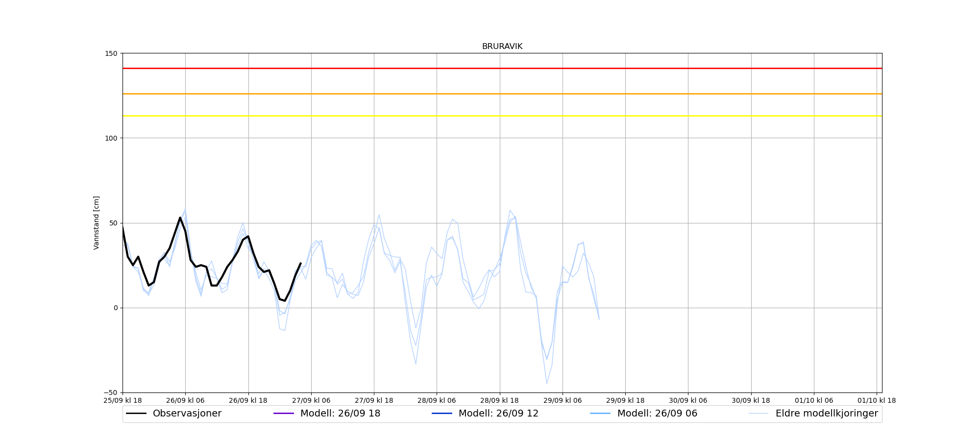Click the Vannstand [cm] axis label
Screen dimensions: 980x441
click(96, 223)
